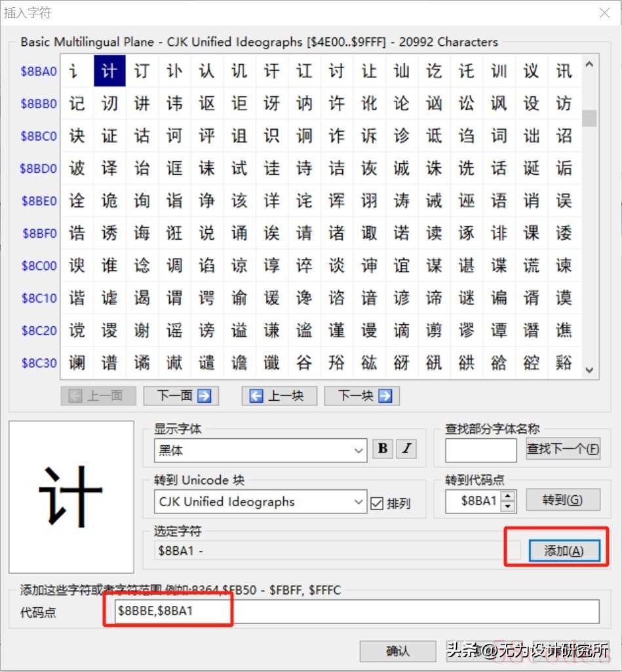Viewport: 622px width, 672px height.
Task: Select character 记 in row $8BB0
Action: click(x=77, y=103)
